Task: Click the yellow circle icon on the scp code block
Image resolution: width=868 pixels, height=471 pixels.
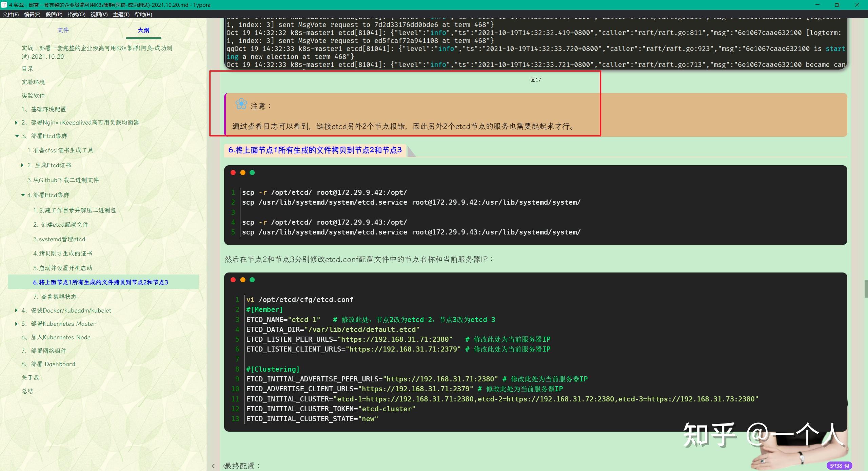Action: click(x=243, y=173)
